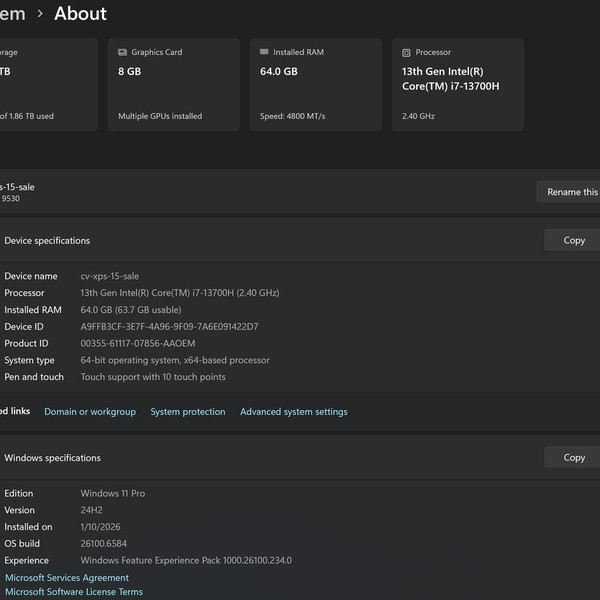The width and height of the screenshot is (600, 600).
Task: Select Multiple GPUs installed text
Action: click(x=160, y=116)
